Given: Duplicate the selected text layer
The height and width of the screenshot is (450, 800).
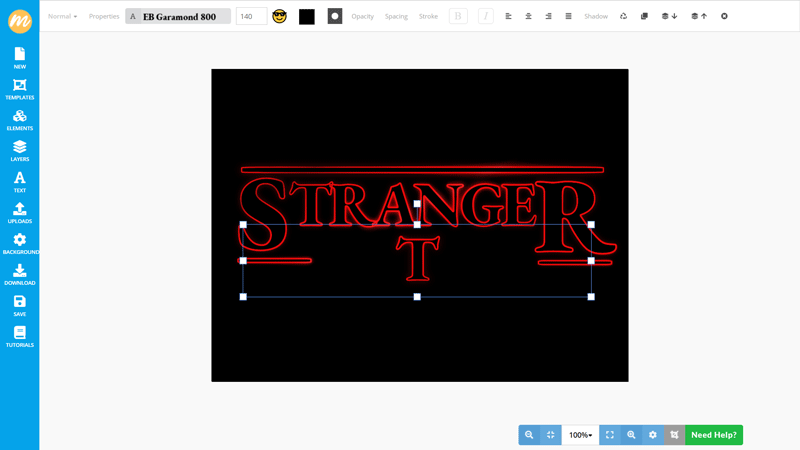Looking at the screenshot, I should click(644, 16).
